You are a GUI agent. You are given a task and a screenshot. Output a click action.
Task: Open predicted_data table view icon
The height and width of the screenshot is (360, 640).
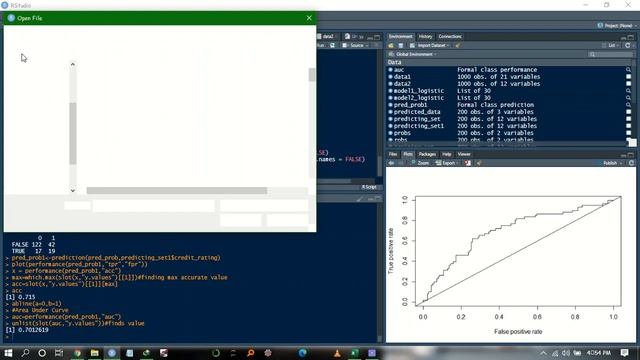(629, 112)
